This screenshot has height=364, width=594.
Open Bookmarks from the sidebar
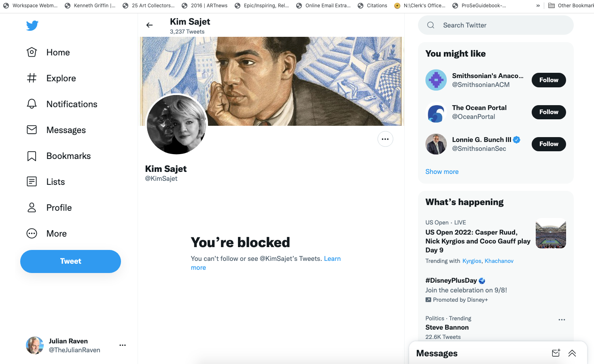click(59, 156)
